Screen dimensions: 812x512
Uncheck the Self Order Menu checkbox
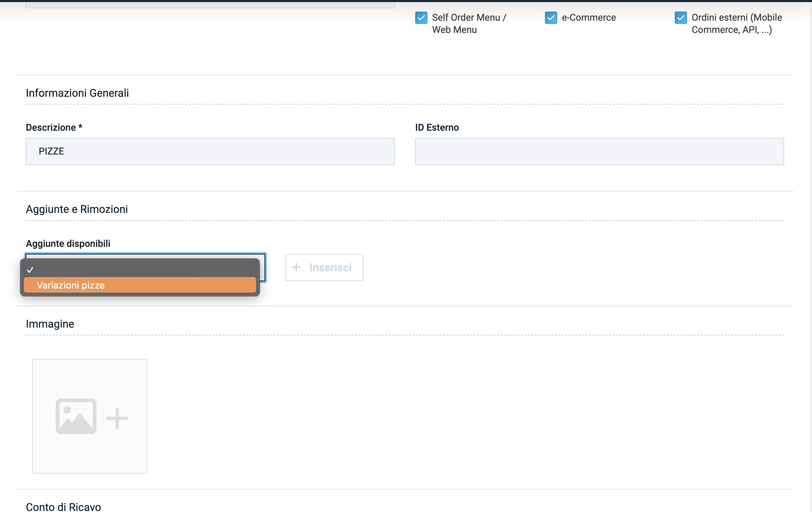421,18
